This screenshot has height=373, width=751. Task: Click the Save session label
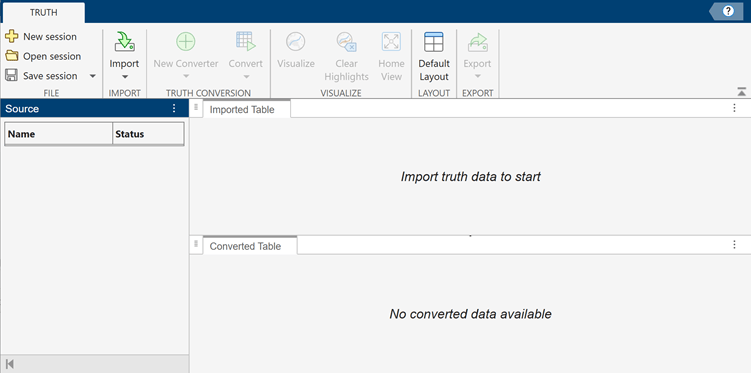point(50,76)
